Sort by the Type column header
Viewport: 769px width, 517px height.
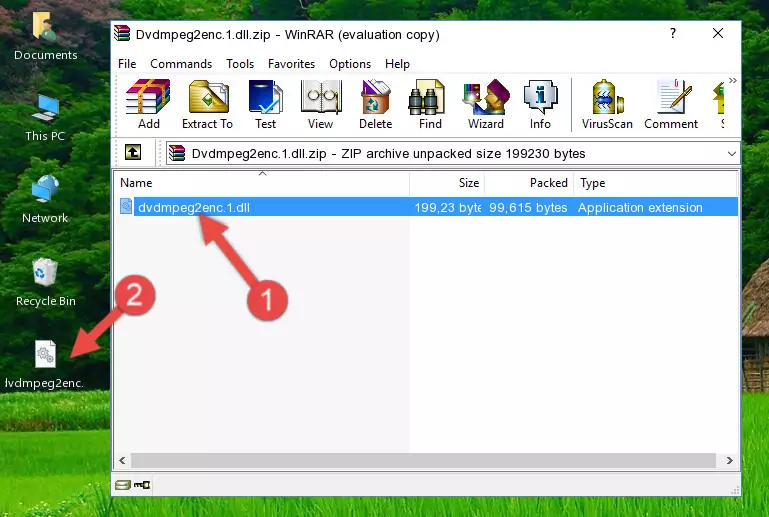tap(655, 183)
